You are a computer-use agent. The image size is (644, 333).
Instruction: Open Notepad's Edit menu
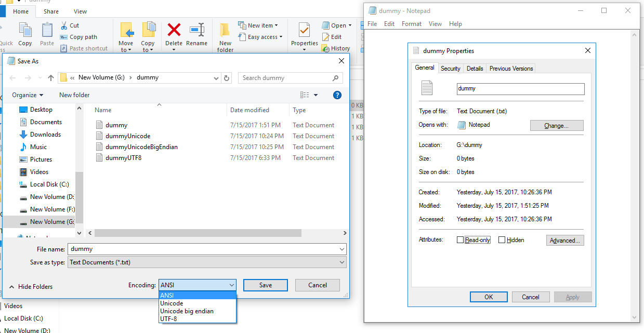(389, 24)
